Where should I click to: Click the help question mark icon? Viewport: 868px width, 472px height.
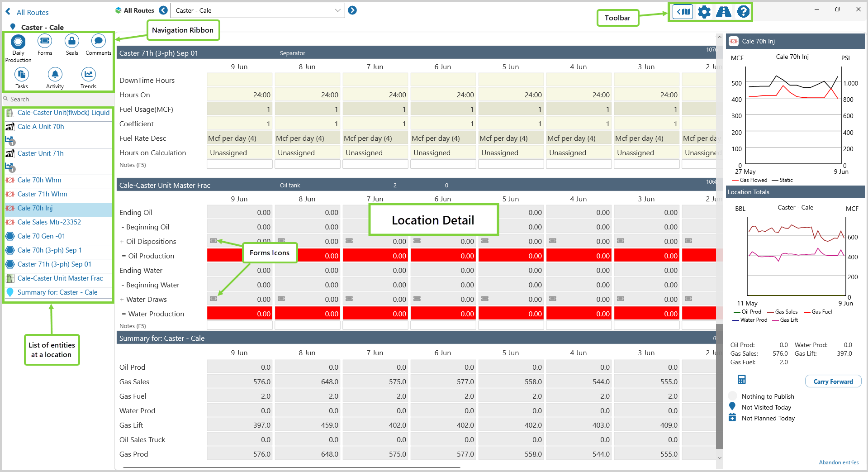(x=743, y=12)
